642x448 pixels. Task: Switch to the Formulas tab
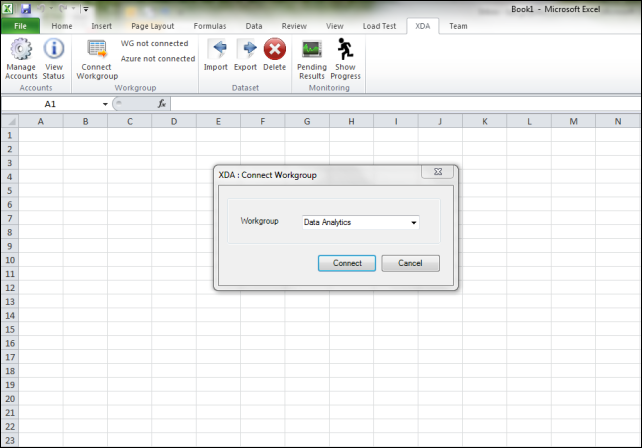210,26
